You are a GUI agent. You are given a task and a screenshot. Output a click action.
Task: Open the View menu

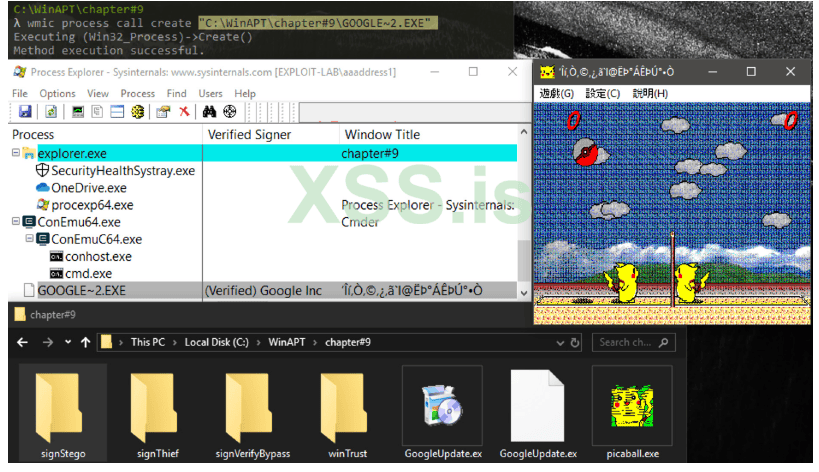pos(98,93)
